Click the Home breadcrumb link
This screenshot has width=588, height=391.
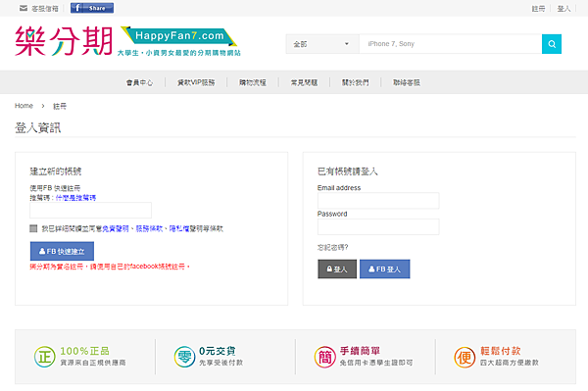tap(24, 106)
